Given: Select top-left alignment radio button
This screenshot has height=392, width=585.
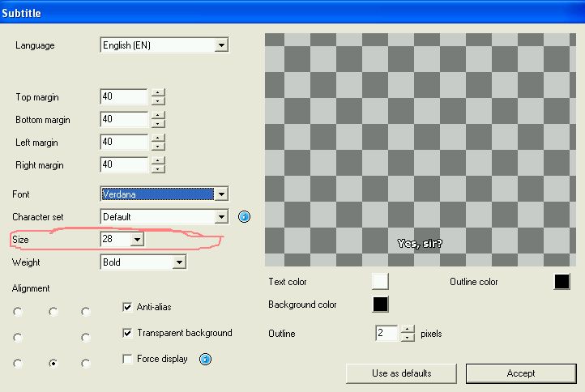Looking at the screenshot, I should point(18,312).
